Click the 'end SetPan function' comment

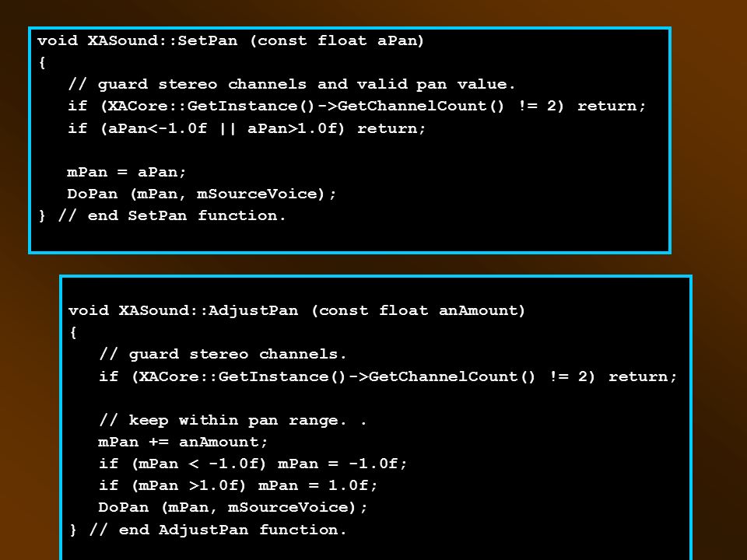172,215
